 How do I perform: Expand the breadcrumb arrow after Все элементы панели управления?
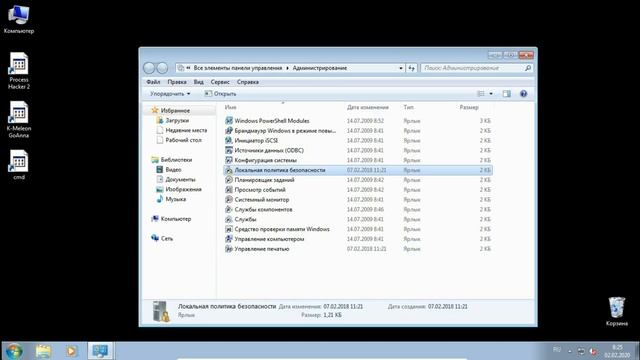tap(287, 68)
